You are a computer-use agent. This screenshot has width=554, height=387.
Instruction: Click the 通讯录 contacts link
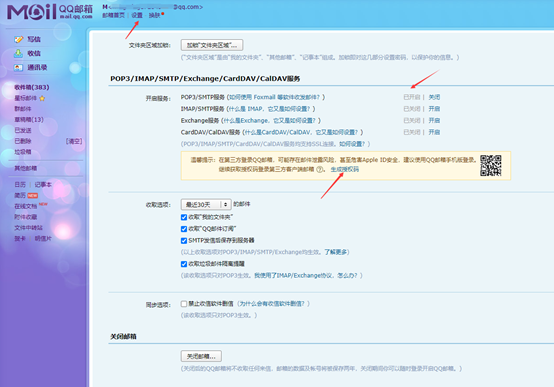point(37,68)
